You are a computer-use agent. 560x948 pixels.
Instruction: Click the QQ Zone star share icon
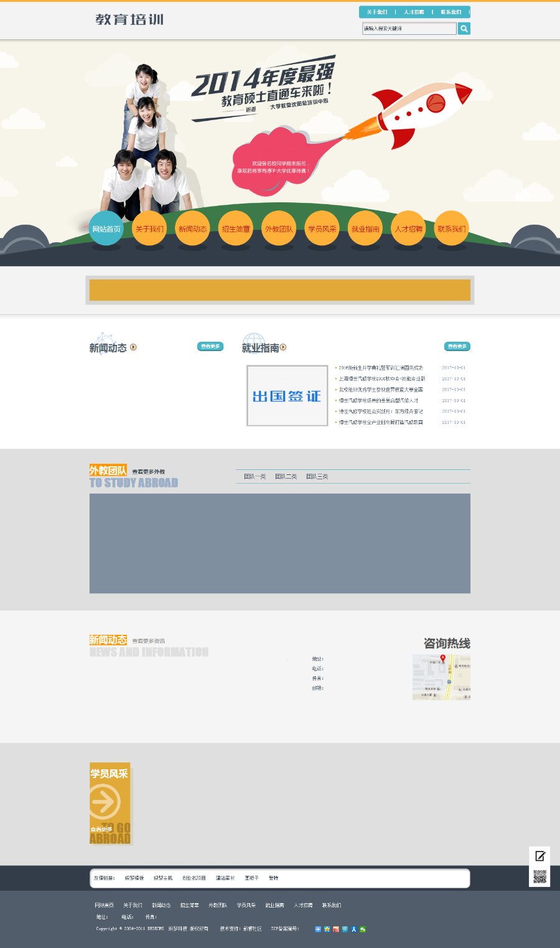tap(327, 929)
